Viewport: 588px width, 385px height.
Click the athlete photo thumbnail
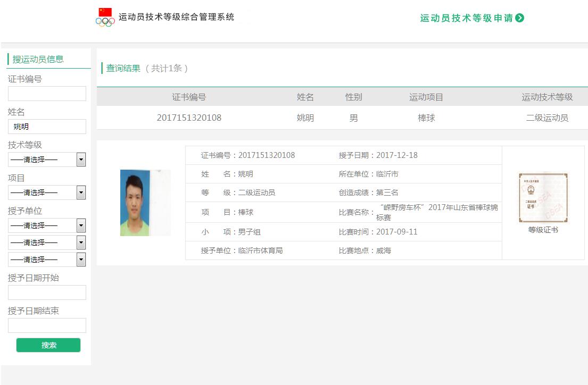click(145, 203)
